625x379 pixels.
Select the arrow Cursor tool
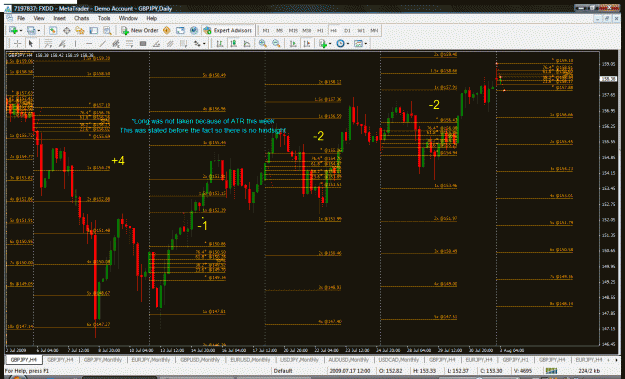(31, 44)
